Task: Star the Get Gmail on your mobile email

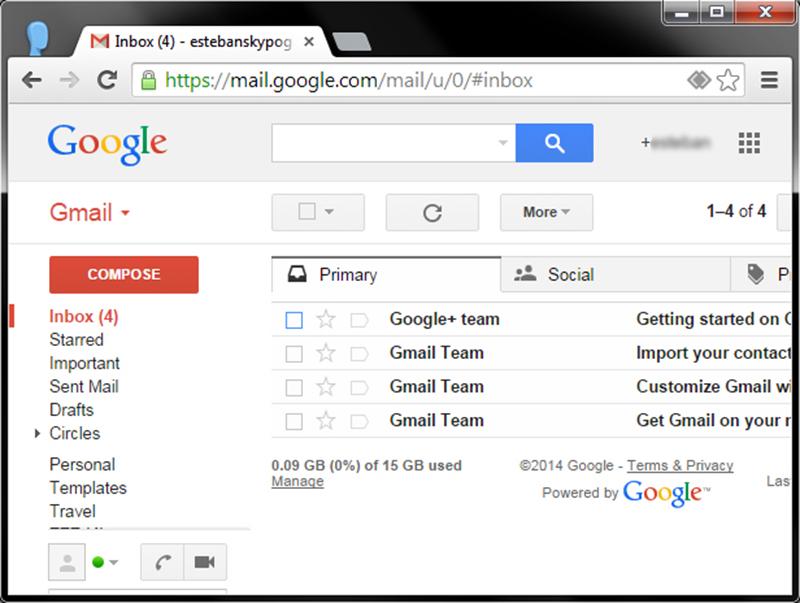Action: pos(326,421)
